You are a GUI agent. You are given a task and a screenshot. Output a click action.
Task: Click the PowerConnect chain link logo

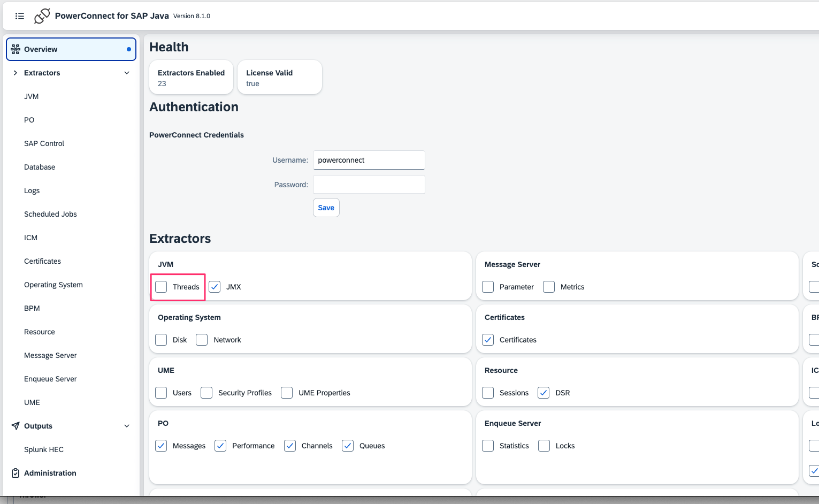(x=42, y=16)
